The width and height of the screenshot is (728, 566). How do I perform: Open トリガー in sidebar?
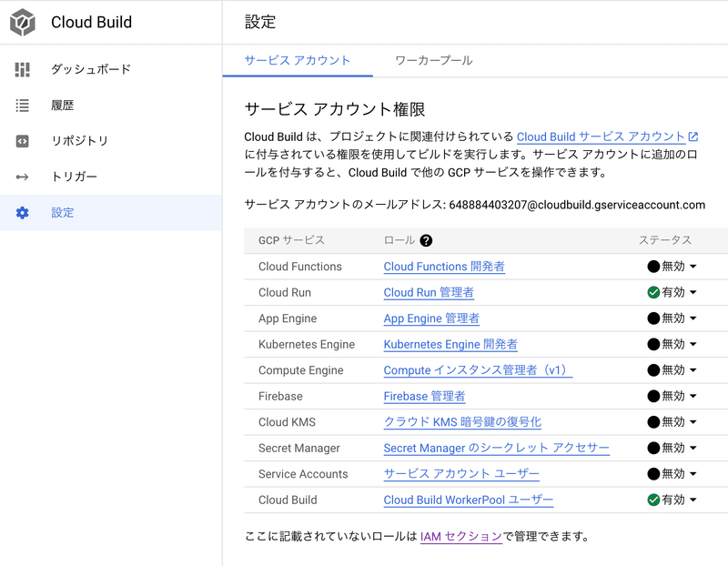pyautogui.click(x=111, y=177)
